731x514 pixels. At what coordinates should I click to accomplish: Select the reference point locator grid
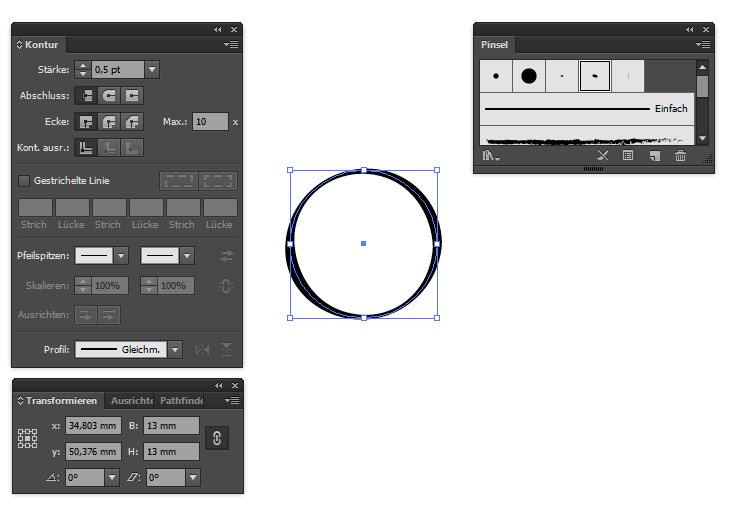tap(27, 438)
